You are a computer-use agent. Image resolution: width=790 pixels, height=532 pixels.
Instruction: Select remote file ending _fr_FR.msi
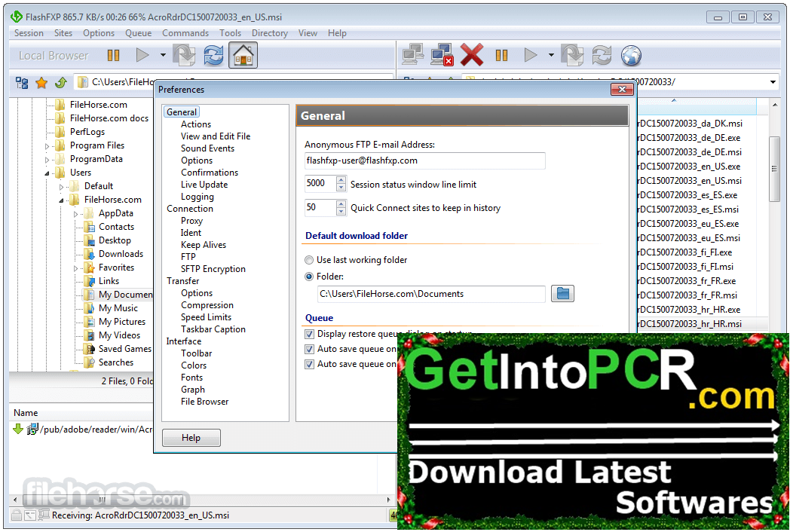tap(687, 295)
